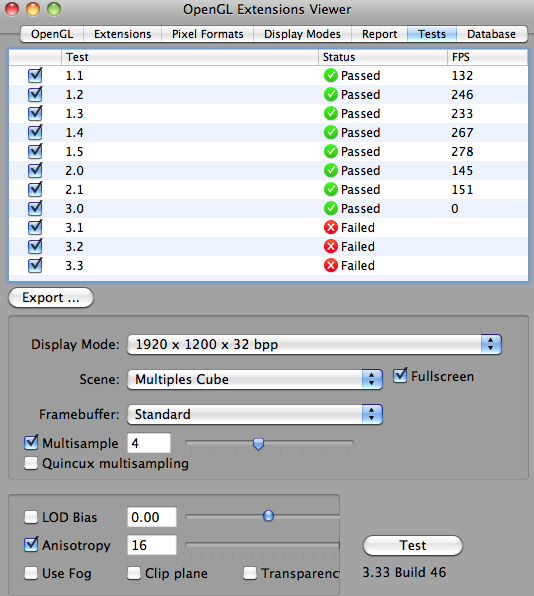This screenshot has width=534, height=596.
Task: Switch to the Extensions tab
Action: point(122,34)
